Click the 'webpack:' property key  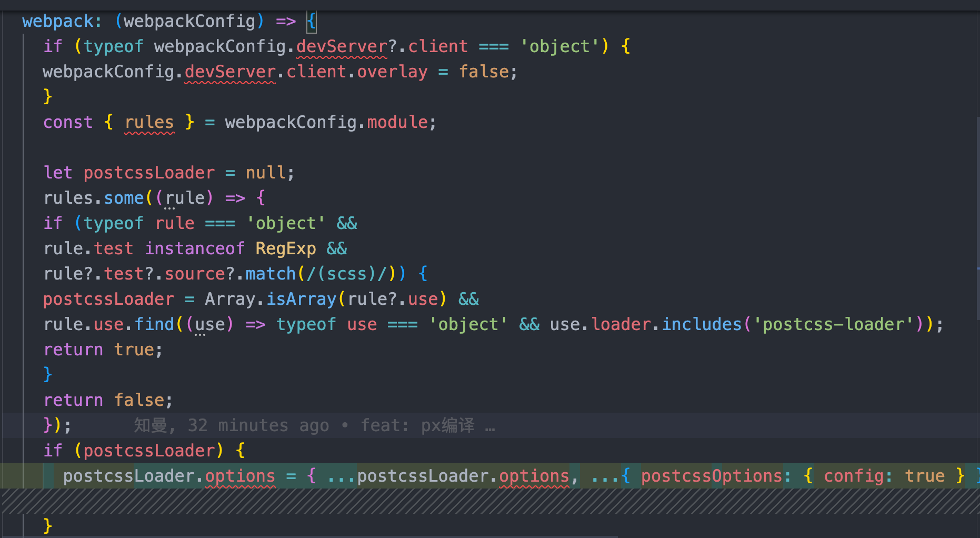(x=62, y=21)
